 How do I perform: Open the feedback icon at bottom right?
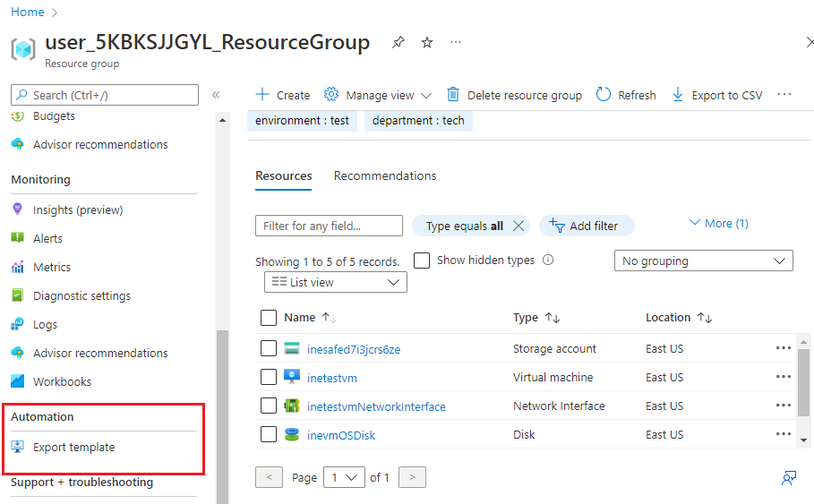(x=789, y=478)
